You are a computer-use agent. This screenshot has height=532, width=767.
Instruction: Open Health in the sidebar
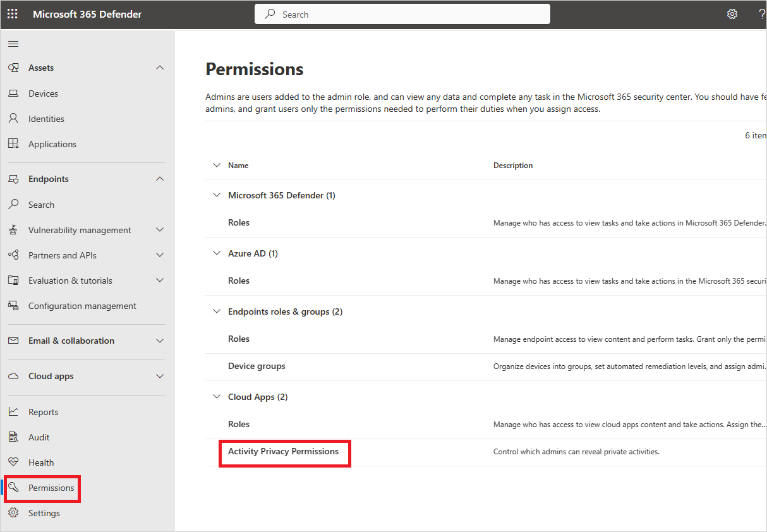tap(41, 462)
